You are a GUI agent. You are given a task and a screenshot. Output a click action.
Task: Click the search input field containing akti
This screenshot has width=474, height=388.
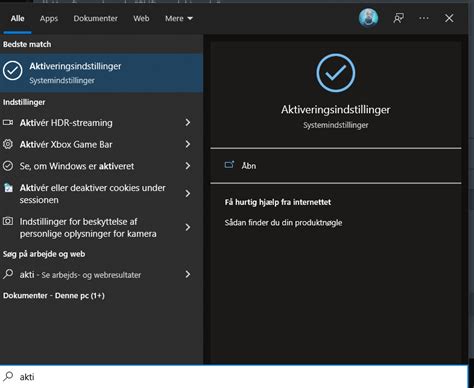coord(233,377)
